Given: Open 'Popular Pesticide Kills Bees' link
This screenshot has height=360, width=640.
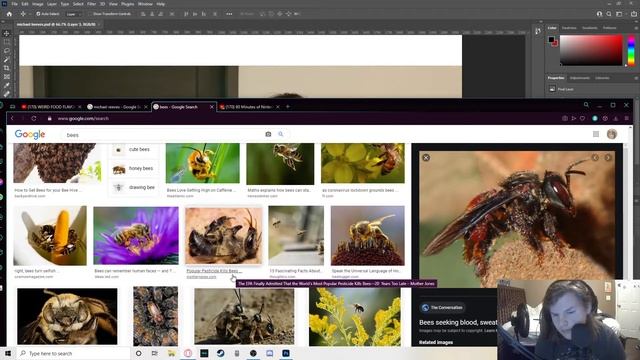Looking at the screenshot, I should pos(214,271).
